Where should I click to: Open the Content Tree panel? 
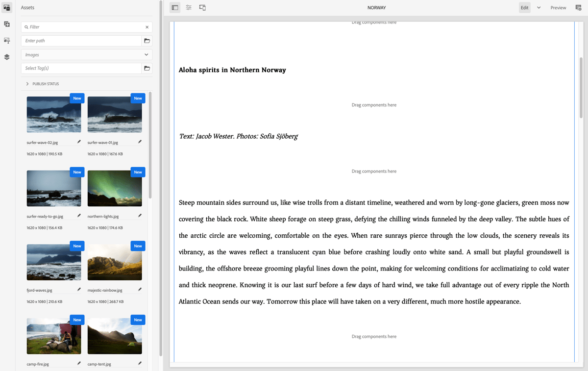click(7, 41)
